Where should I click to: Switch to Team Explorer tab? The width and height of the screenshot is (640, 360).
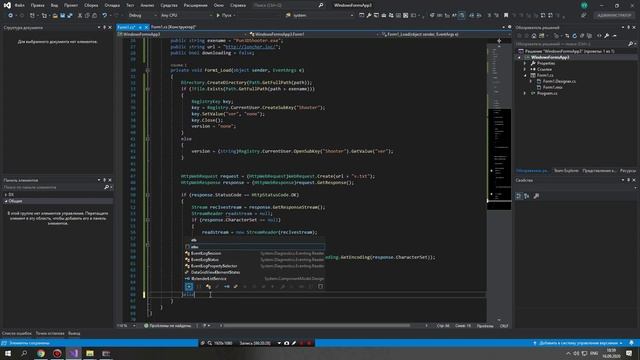pyautogui.click(x=566, y=171)
